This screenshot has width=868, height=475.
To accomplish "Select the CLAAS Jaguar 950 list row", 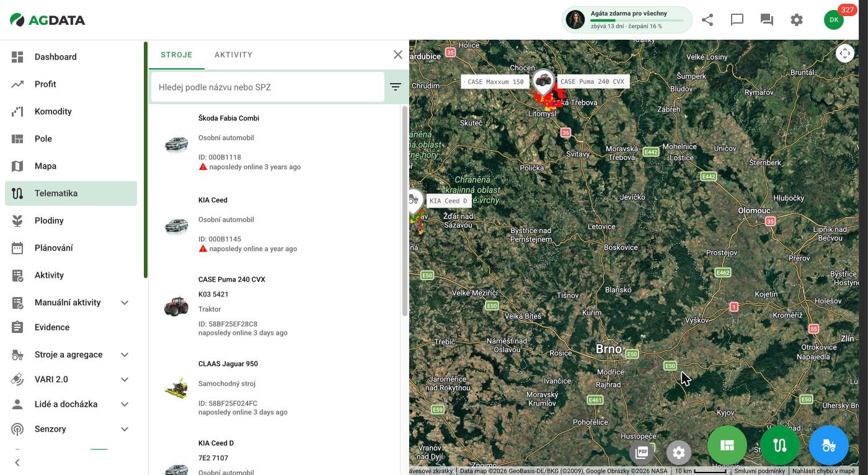I will pos(275,388).
